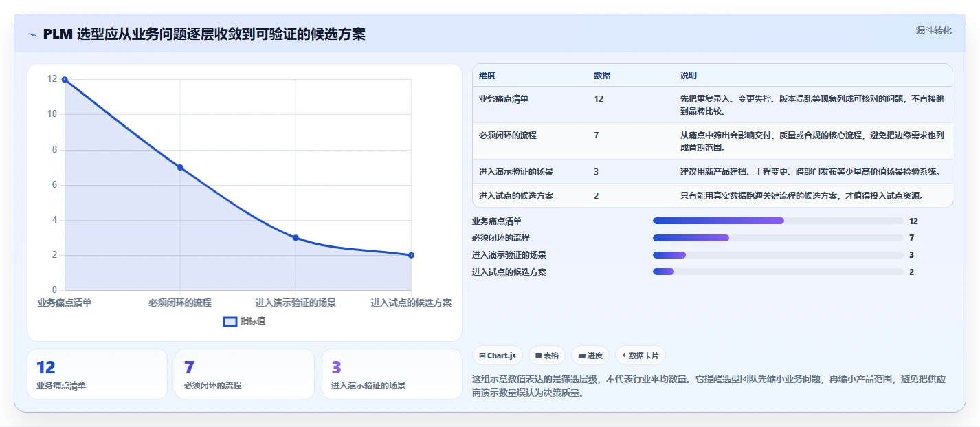980x427 pixels.
Task: Click the icon inside the 表格 tag
Action: (538, 356)
